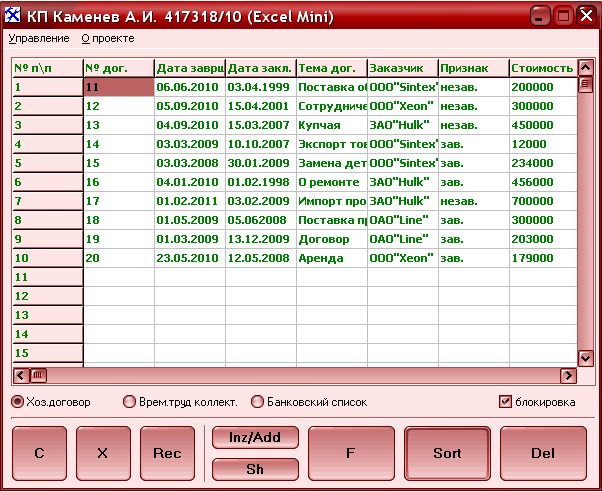
Task: Click the vertical scrollbar down arrow
Action: click(x=586, y=357)
